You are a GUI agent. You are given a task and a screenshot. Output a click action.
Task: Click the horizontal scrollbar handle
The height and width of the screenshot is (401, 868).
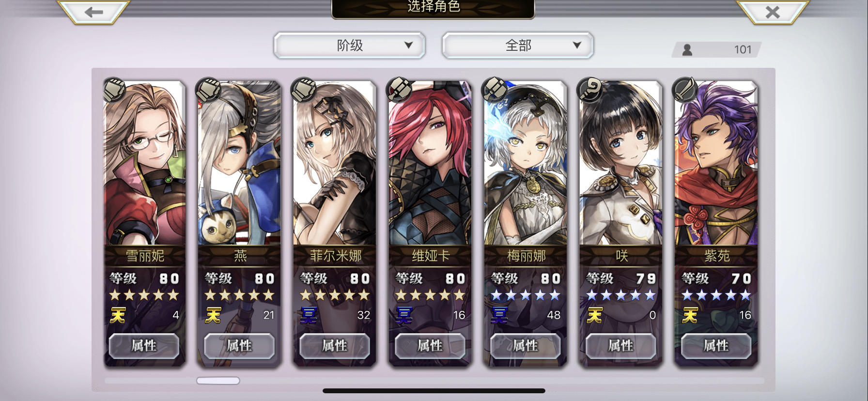pos(218,381)
